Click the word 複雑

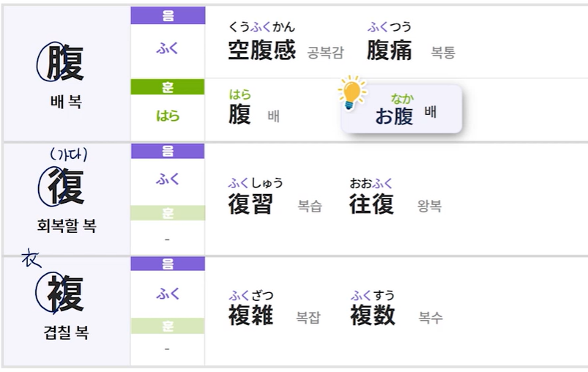tap(250, 316)
